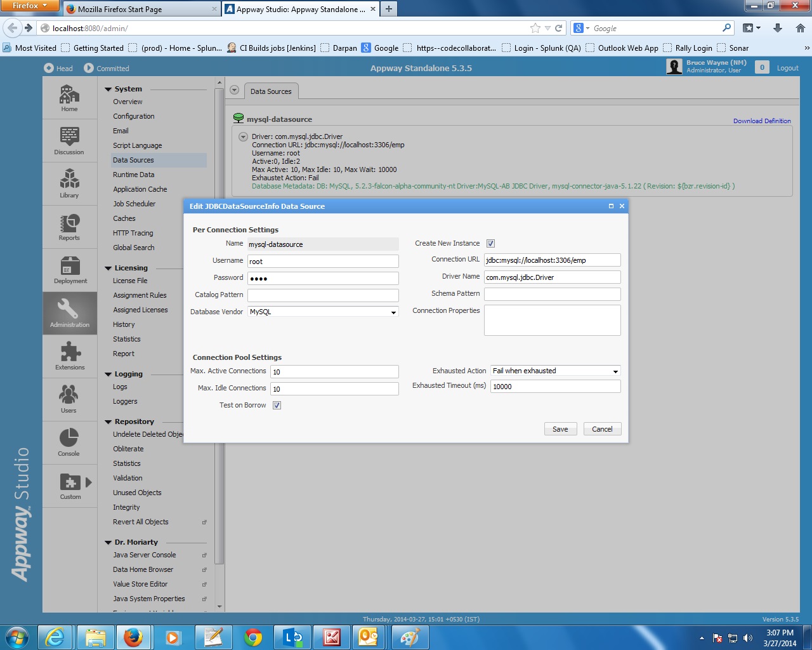Click the Bruce Wayne user avatar
Screen dimensions: 812x650
click(x=674, y=67)
